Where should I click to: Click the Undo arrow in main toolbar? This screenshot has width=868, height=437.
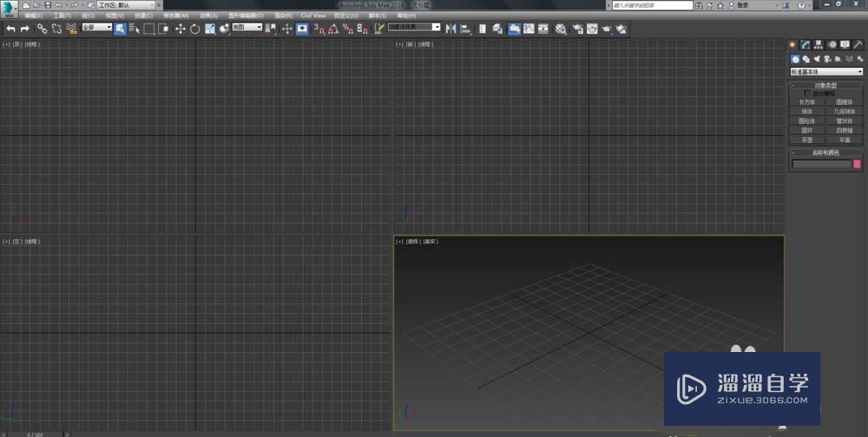[10, 29]
